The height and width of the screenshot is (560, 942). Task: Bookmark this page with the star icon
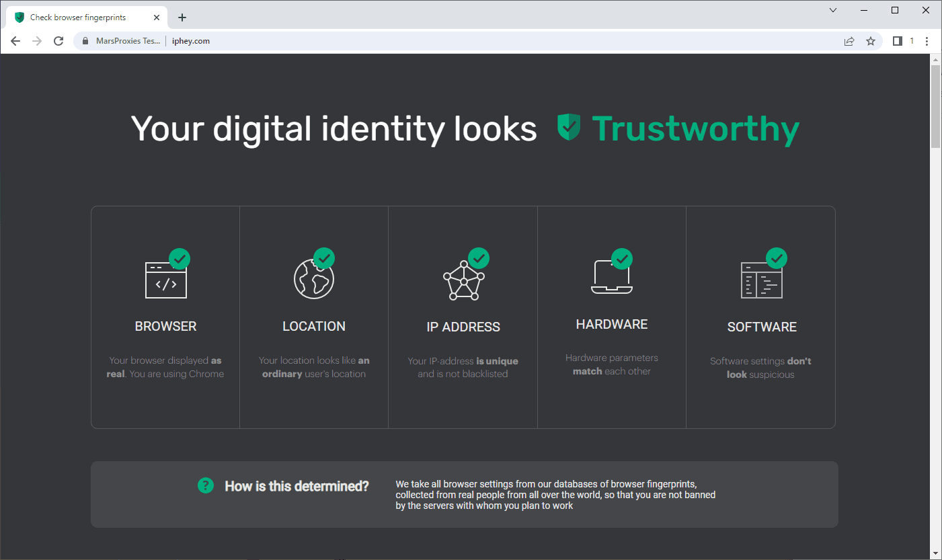(x=871, y=41)
